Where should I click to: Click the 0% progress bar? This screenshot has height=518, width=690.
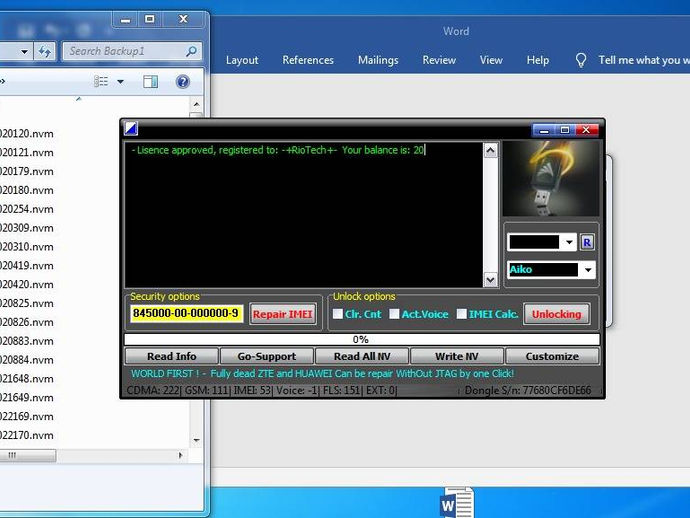click(x=362, y=339)
